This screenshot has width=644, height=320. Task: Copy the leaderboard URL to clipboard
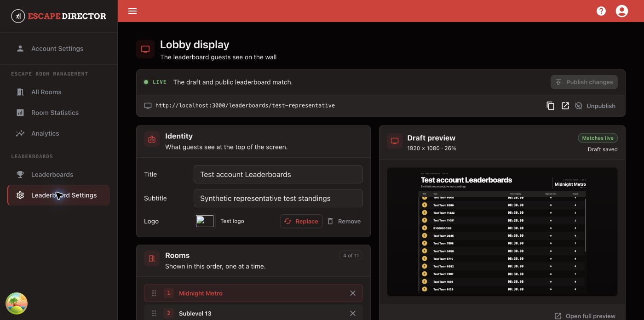(x=550, y=106)
